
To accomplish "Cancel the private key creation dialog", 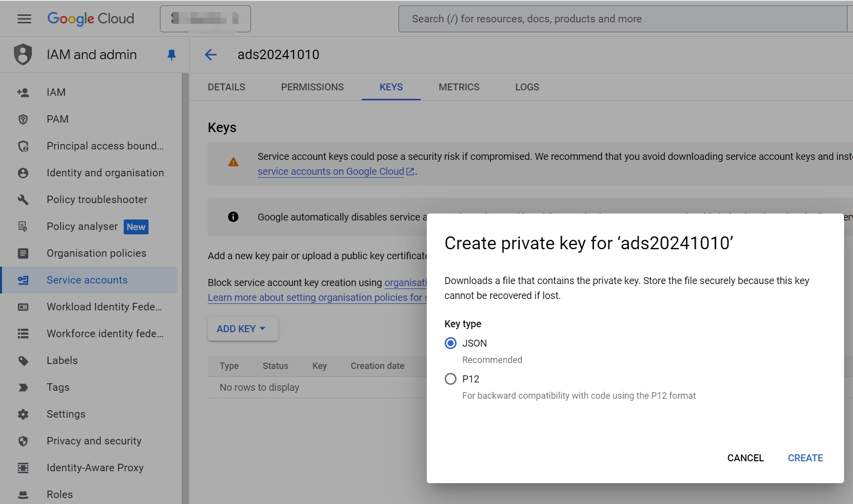I will 745,458.
